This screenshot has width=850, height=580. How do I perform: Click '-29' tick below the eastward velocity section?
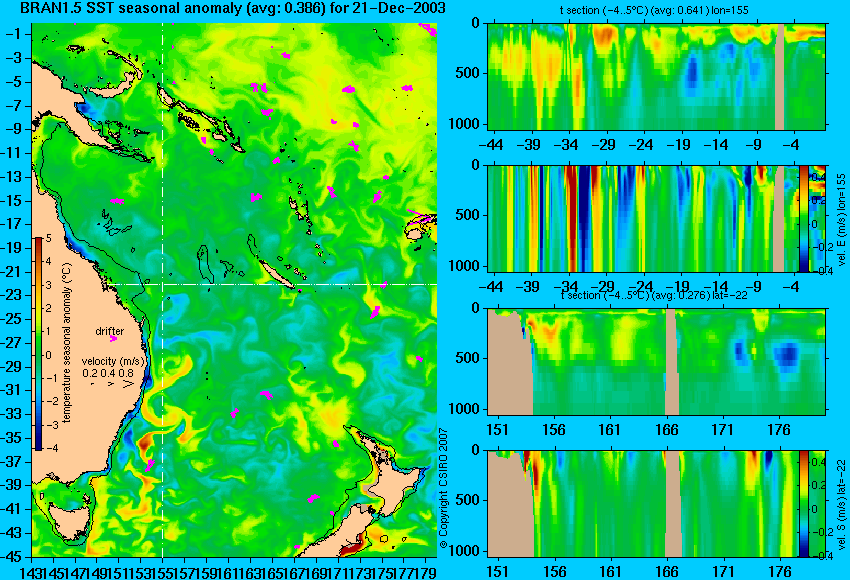click(x=603, y=287)
